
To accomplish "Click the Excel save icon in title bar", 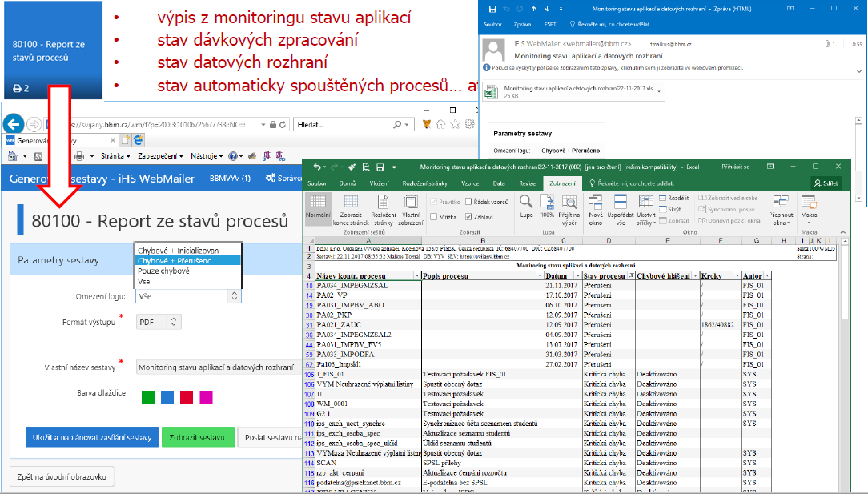I will [x=380, y=167].
